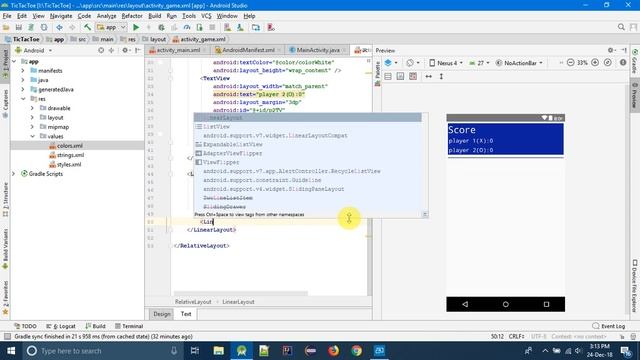
Task: Zoom out the preview with minus icon
Action: [x=571, y=63]
